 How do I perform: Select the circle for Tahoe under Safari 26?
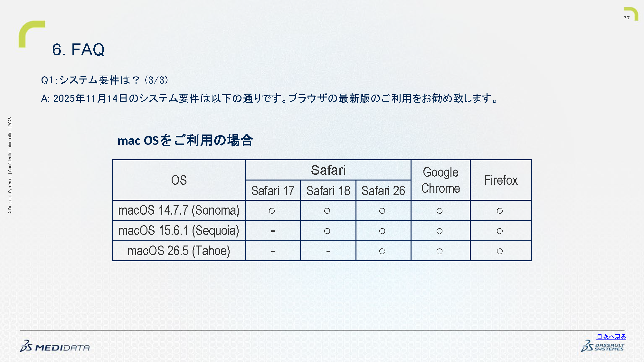[x=382, y=251]
